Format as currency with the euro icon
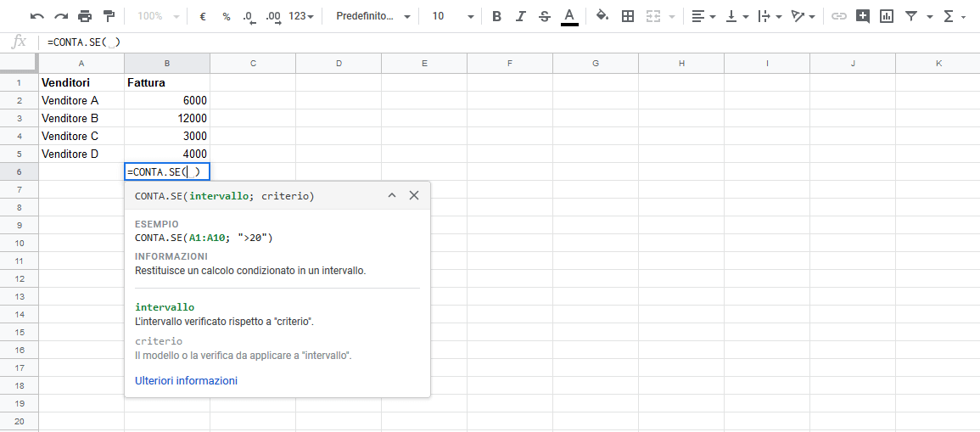 (203, 16)
